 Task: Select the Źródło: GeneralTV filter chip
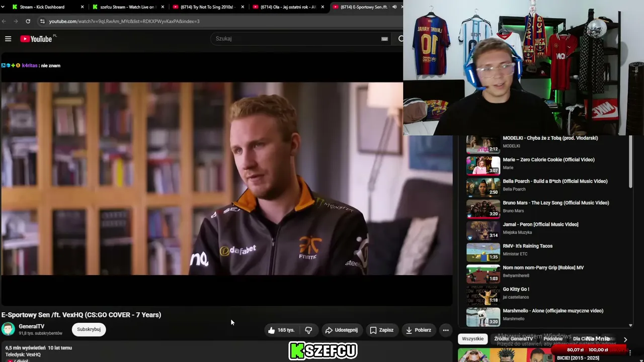(x=513, y=339)
